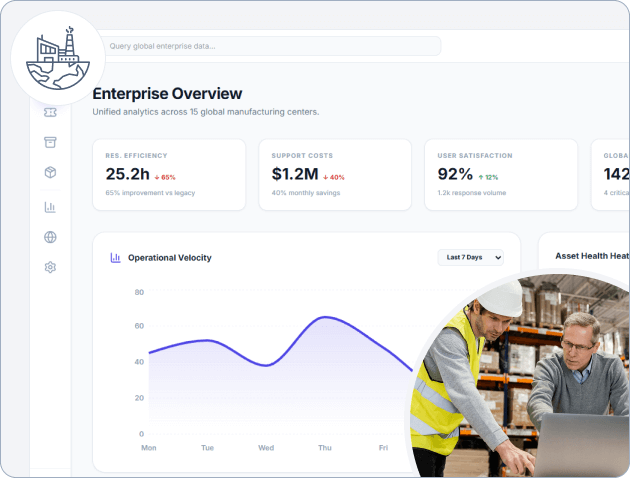Viewport: 630px width, 478px height.
Task: Open the Support Costs card
Action: (x=335, y=175)
